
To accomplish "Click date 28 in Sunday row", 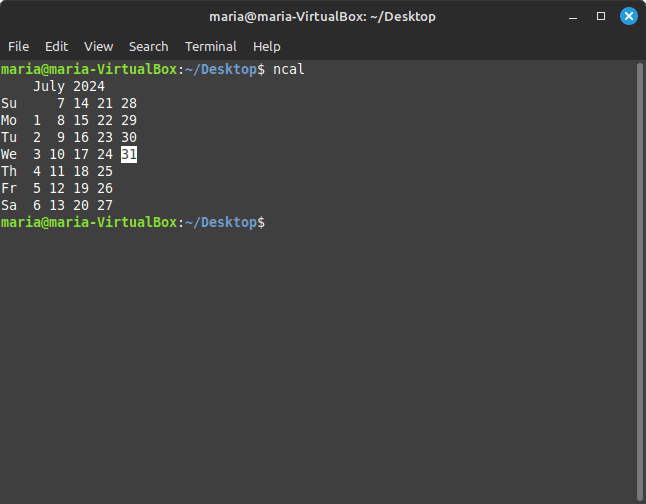I will [129, 103].
